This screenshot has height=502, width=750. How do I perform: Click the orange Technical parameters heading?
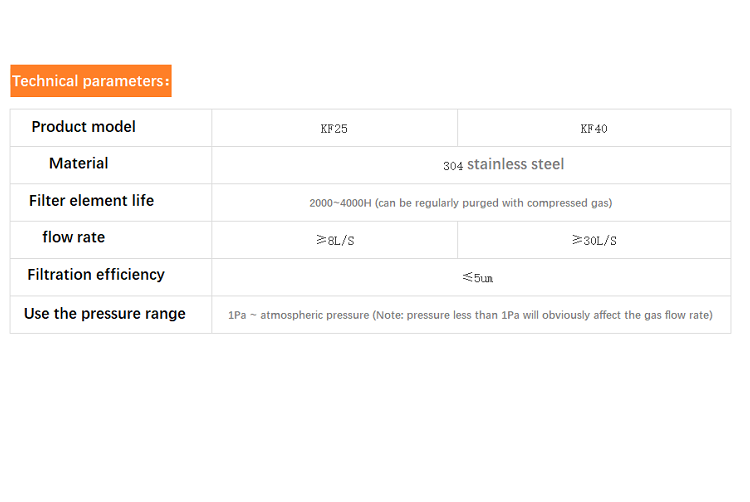[x=91, y=81]
